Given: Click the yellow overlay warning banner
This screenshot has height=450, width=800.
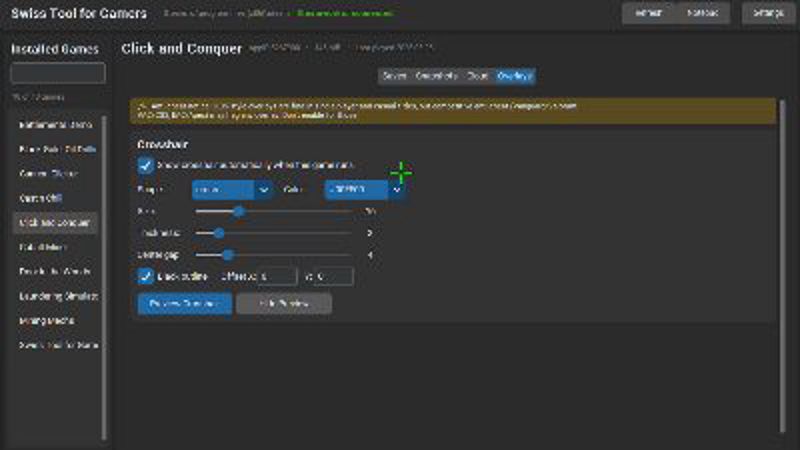Looking at the screenshot, I should (x=453, y=111).
